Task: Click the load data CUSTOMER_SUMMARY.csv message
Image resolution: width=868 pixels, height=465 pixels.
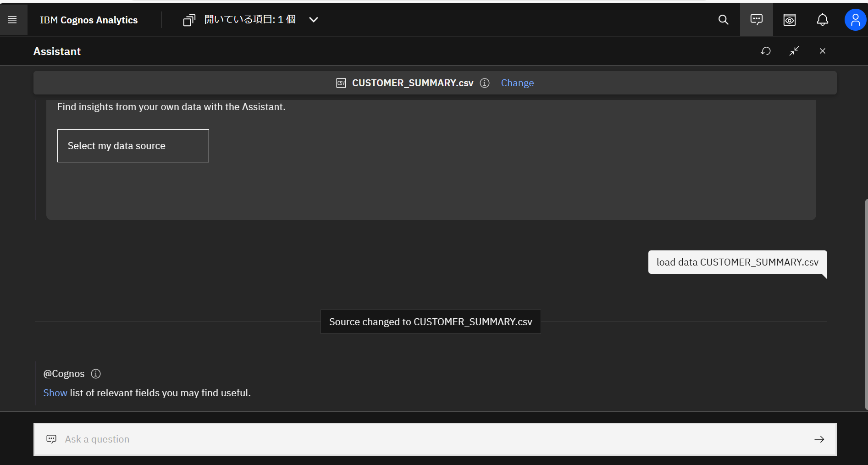Action: point(737,262)
